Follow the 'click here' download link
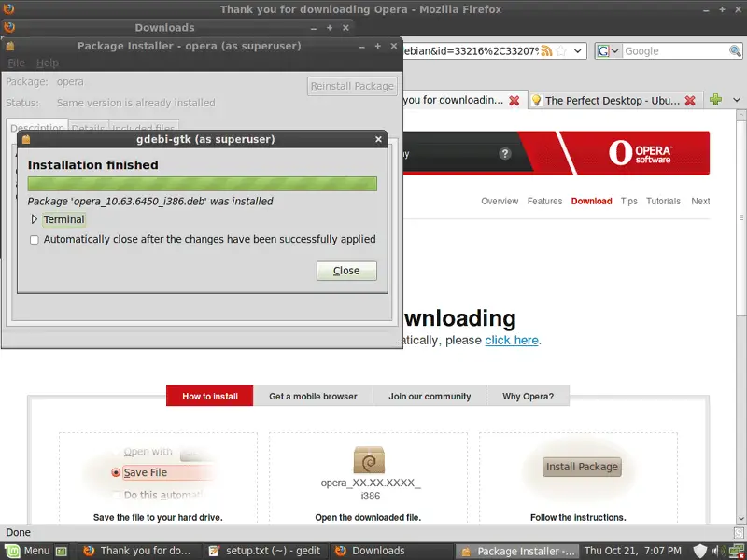Screen dimensions: 747x560 click(512, 340)
